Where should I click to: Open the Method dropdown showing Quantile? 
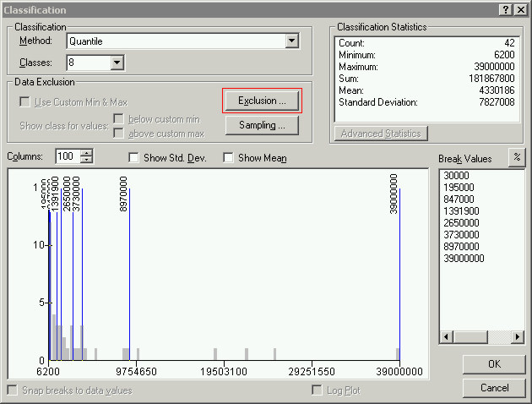(x=291, y=41)
